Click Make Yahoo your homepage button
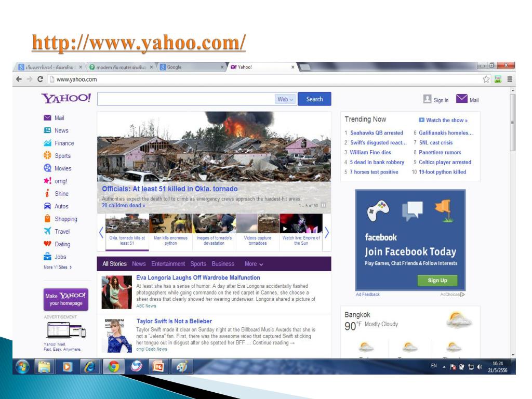The width and height of the screenshot is (532, 399). coord(66,299)
